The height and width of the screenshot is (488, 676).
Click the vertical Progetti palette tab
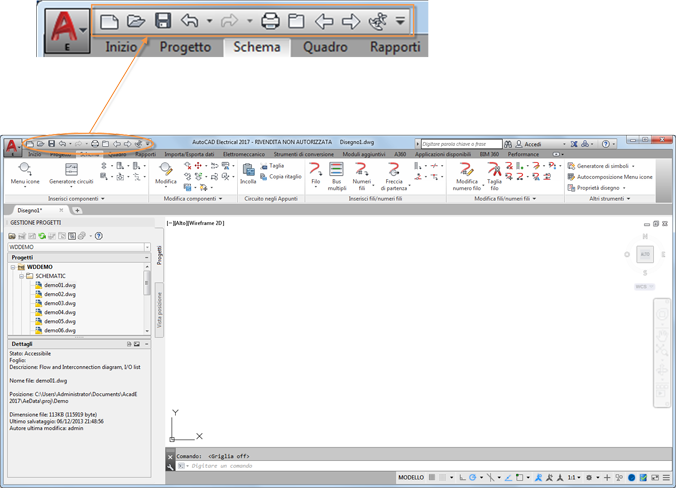click(x=159, y=255)
